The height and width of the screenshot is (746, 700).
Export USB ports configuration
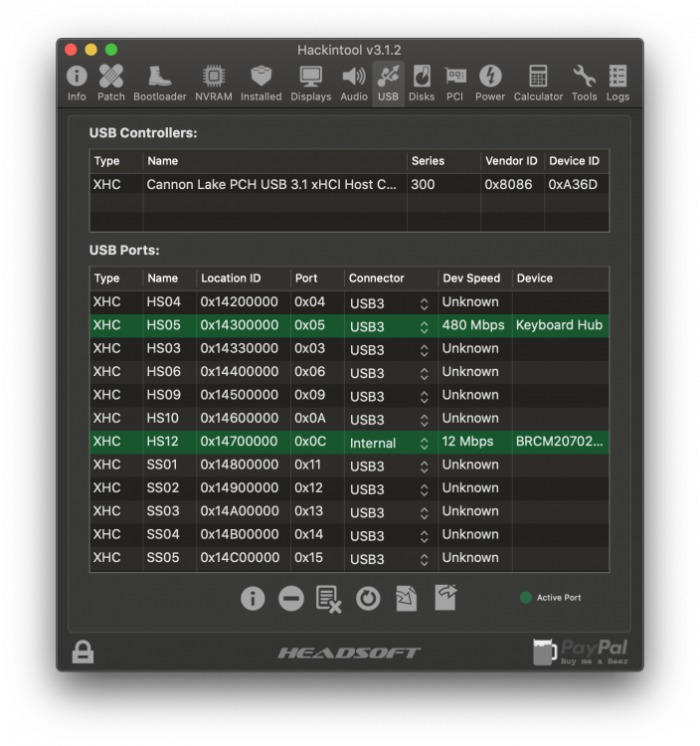coord(445,597)
